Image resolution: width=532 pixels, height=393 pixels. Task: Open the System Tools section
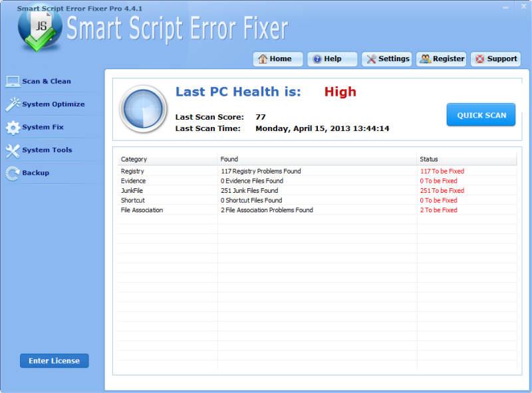point(13,150)
